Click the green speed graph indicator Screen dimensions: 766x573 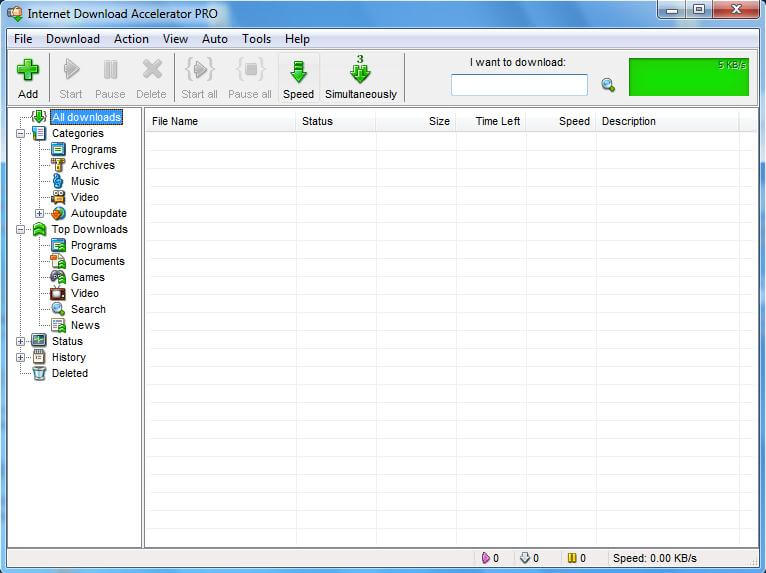tap(689, 77)
